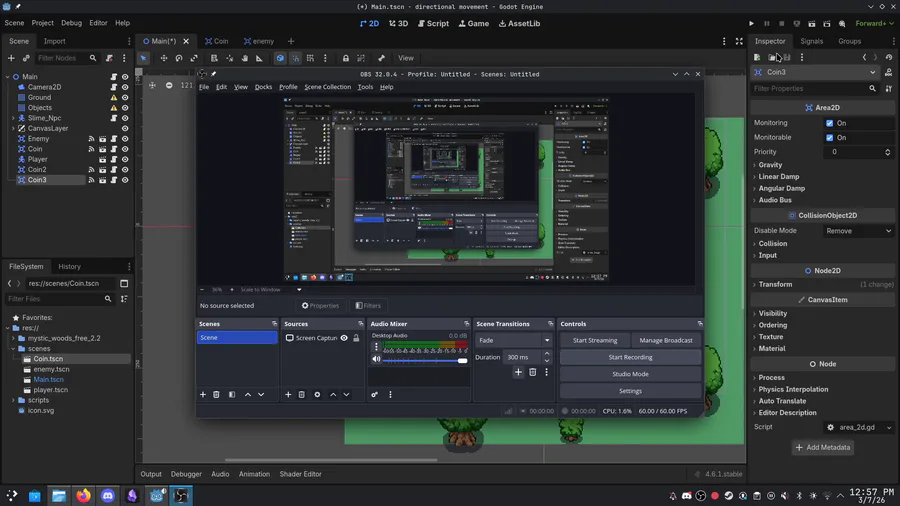This screenshot has height=506, width=900.
Task: Open the OBS Scene Collection menu
Action: (327, 87)
